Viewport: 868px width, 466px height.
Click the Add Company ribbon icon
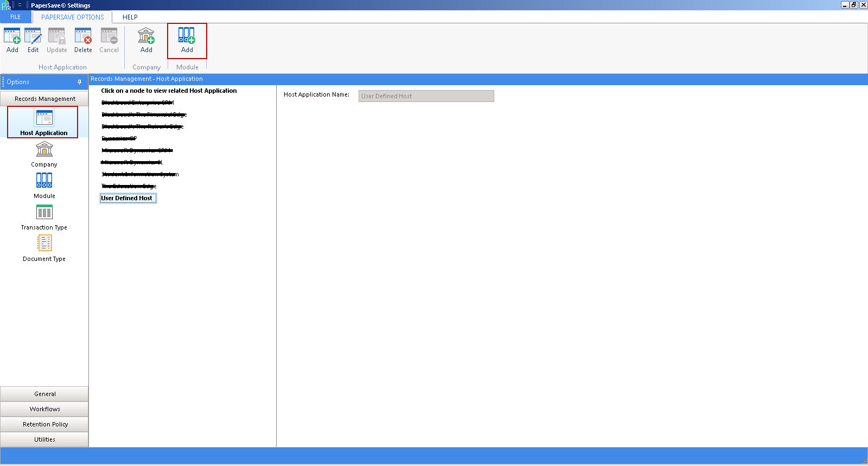[146, 41]
